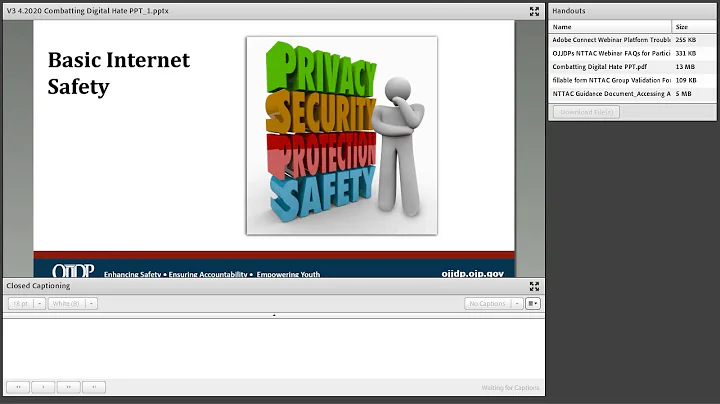This screenshot has height=404, width=720.
Task: Click the Handouts pod title
Action: coord(568,11)
